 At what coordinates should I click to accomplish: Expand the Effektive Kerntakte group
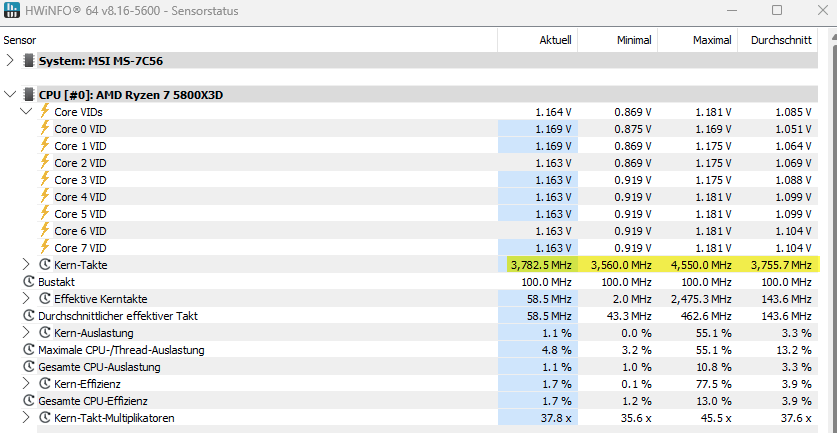tap(26, 298)
